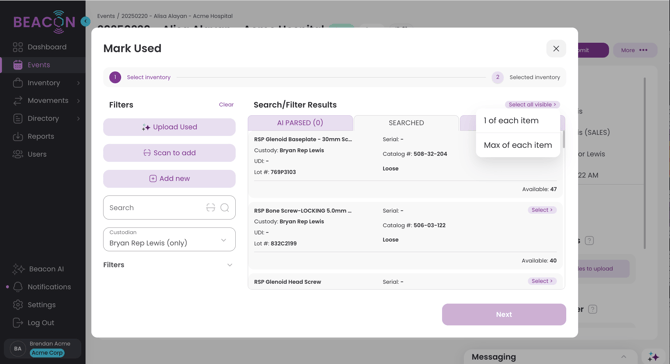Viewport: 670px width, 364px height.
Task: Click lot number 769P3103
Action: tap(283, 172)
